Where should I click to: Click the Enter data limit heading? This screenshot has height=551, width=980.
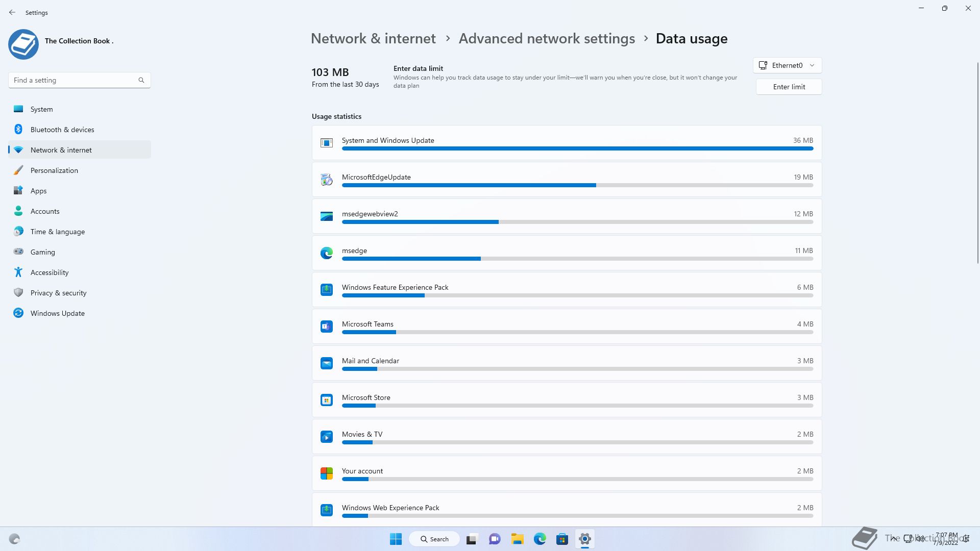(x=418, y=68)
